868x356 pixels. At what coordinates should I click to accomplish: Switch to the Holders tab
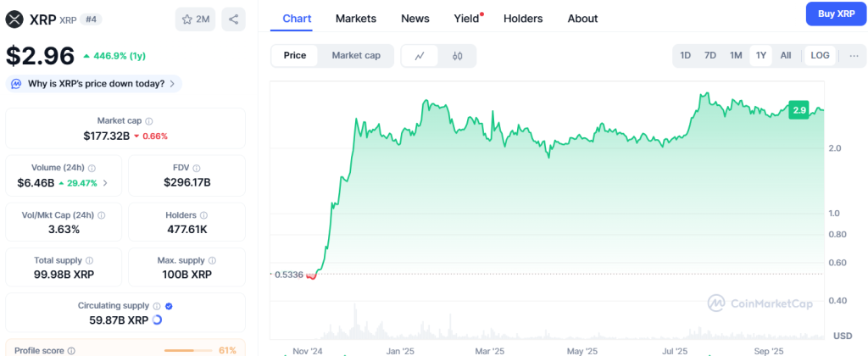[522, 19]
